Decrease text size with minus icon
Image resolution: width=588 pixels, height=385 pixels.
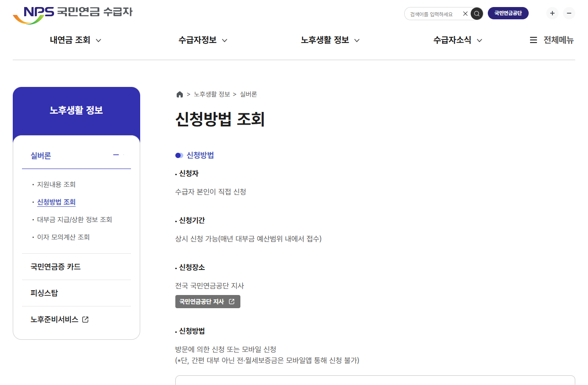click(x=569, y=13)
